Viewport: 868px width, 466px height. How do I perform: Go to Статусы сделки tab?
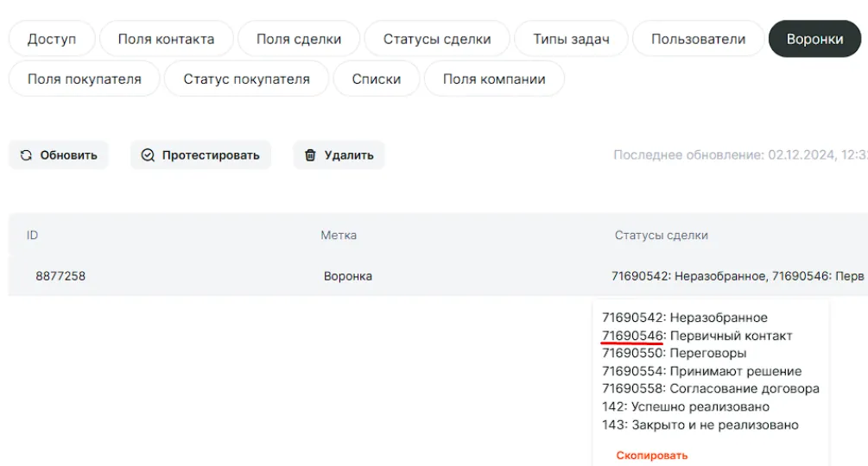437,39
